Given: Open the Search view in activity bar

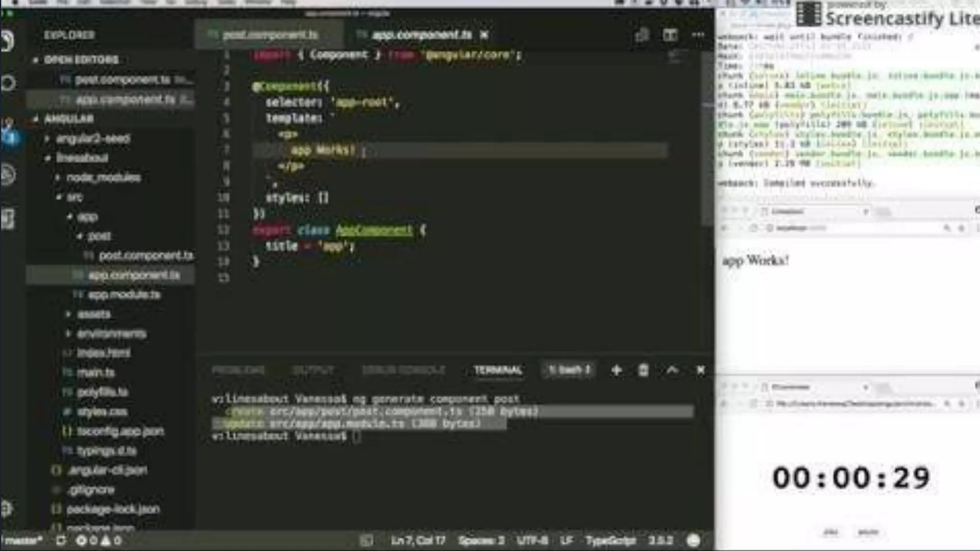Looking at the screenshot, I should click(x=8, y=83).
